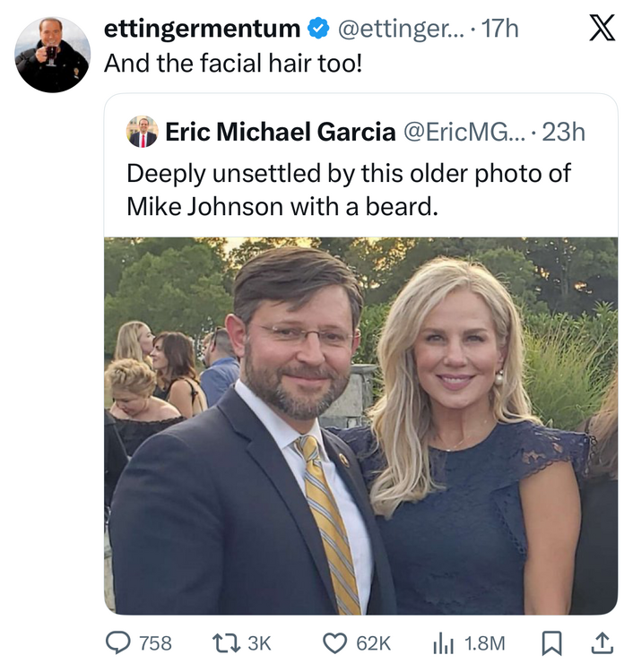
Task: Open Eric Michael Garcia's small avatar
Action: [x=142, y=132]
